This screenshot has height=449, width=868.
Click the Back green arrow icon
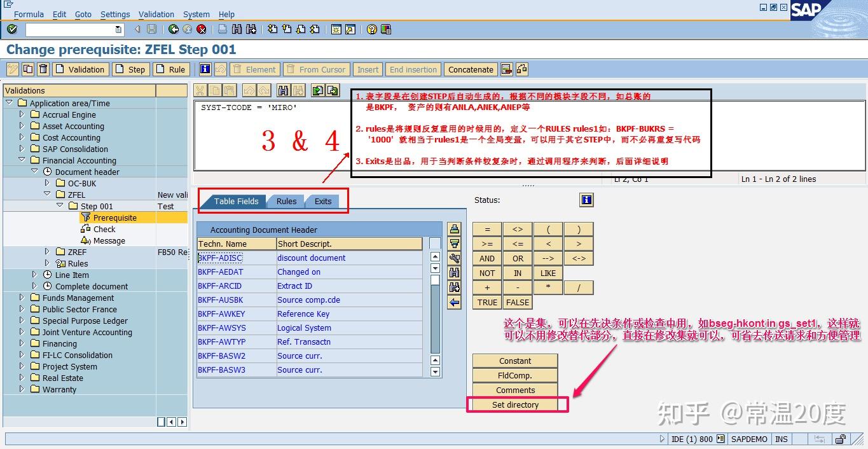click(x=172, y=29)
